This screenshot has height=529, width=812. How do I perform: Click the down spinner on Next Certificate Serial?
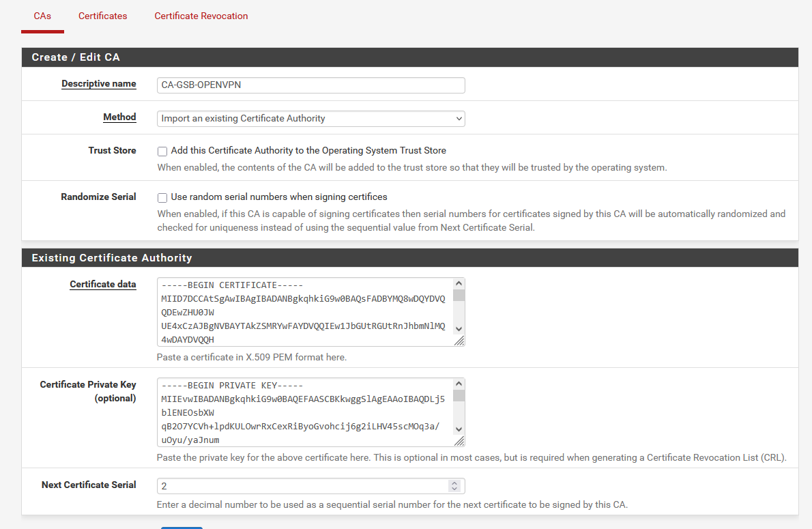click(x=454, y=489)
